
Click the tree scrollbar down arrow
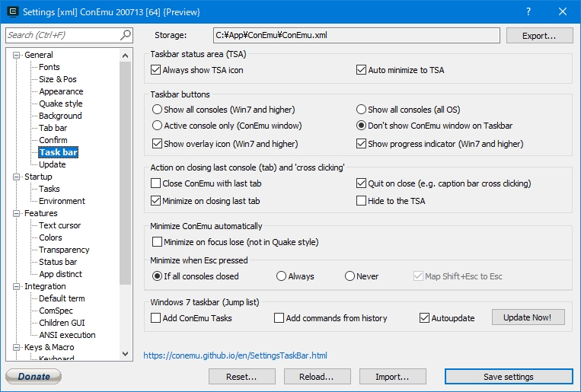point(125,354)
